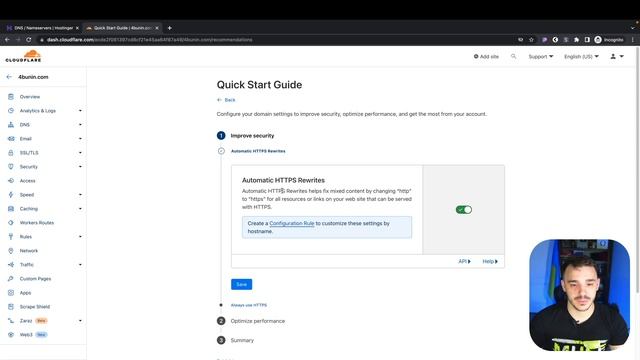
Task: Expand the Zaraz submenu arrow
Action: 80,321
